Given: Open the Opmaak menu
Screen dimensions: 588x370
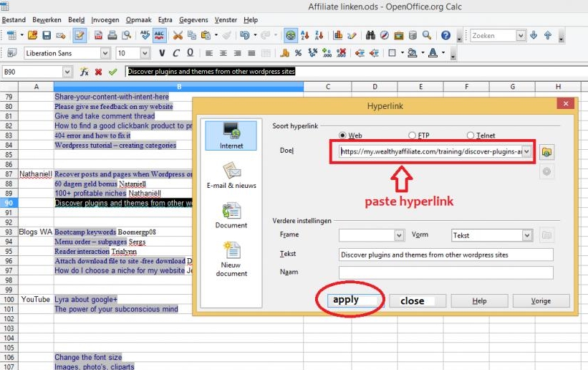Looking at the screenshot, I should pyautogui.click(x=139, y=20).
